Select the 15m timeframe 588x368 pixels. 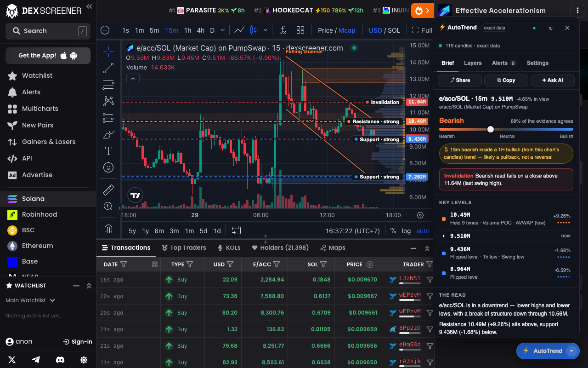pyautogui.click(x=171, y=30)
